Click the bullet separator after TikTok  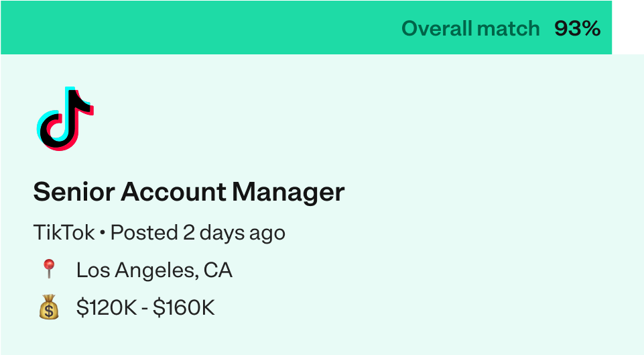click(103, 234)
